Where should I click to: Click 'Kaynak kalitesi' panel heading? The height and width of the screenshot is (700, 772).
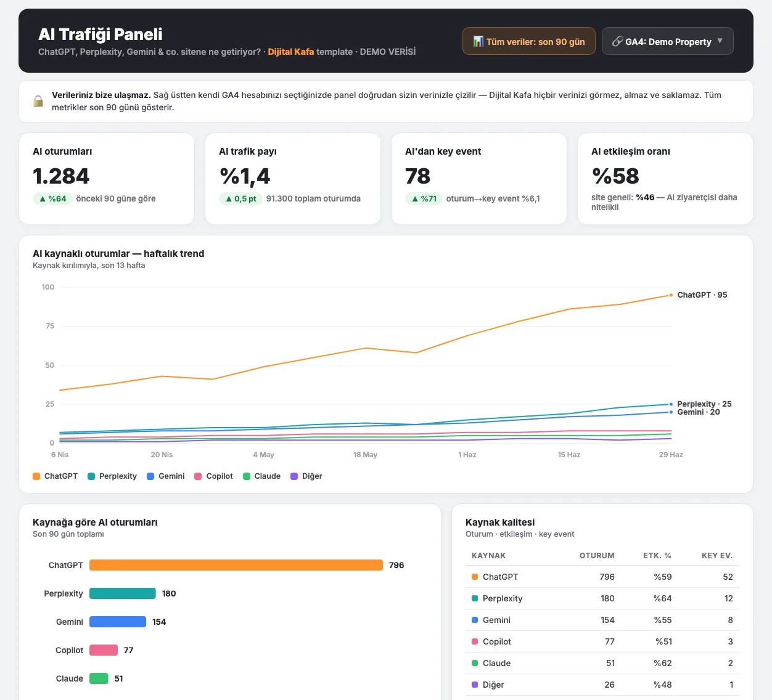(x=500, y=523)
